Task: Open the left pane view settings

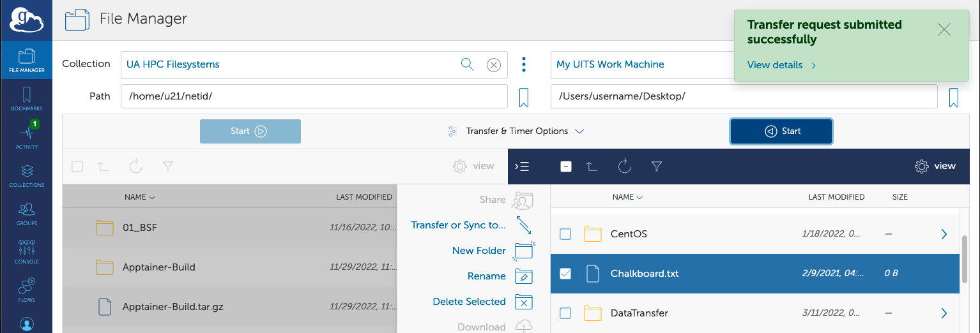Action: click(473, 166)
